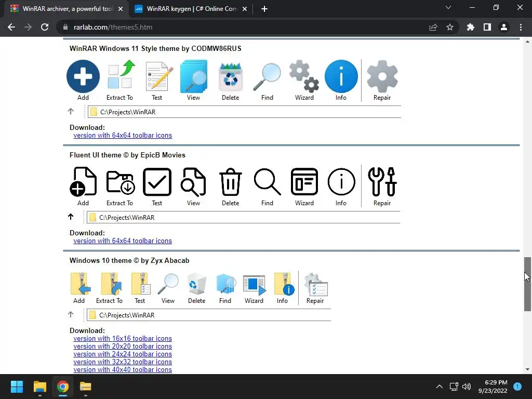Click the View icon in Windows 11 Style theme
This screenshot has width=532, height=399.
coord(194,76)
